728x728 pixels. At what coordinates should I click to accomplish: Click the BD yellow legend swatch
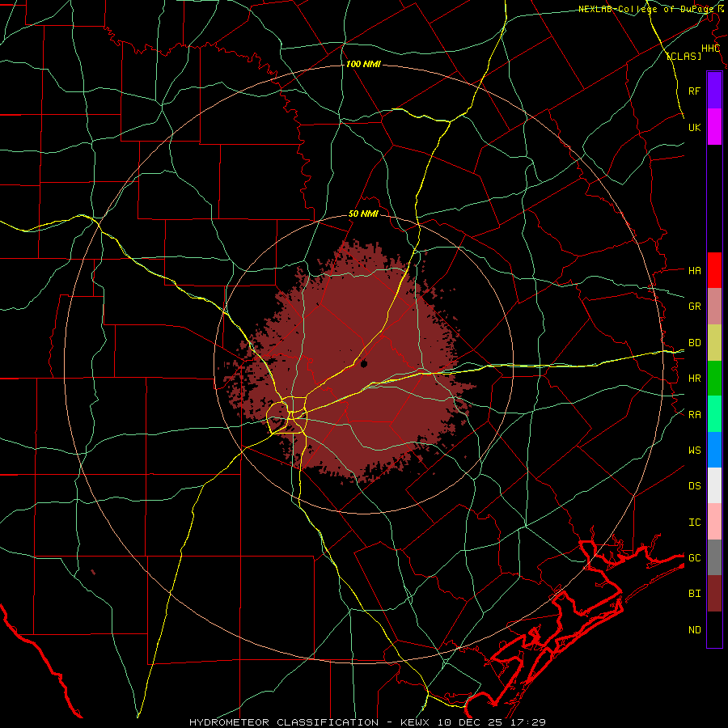pos(714,342)
